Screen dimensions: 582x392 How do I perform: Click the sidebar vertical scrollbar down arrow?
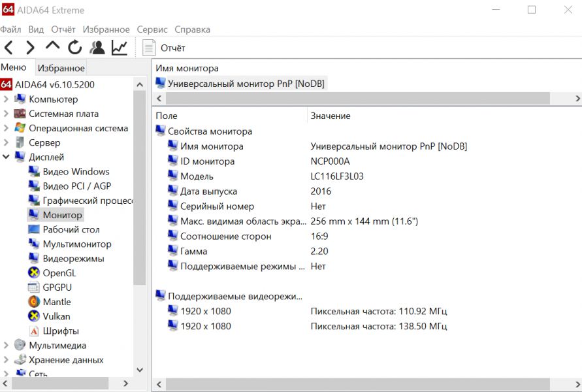click(140, 370)
